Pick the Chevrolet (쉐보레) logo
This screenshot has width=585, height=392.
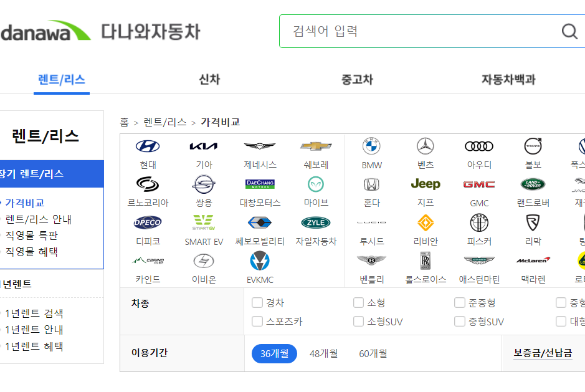coord(316,146)
